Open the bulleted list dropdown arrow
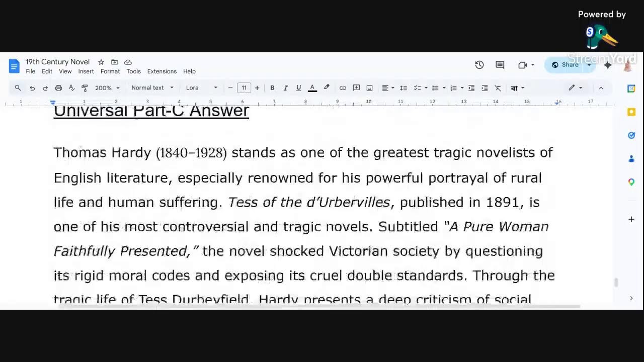This screenshot has width=644, height=362. pos(444,88)
